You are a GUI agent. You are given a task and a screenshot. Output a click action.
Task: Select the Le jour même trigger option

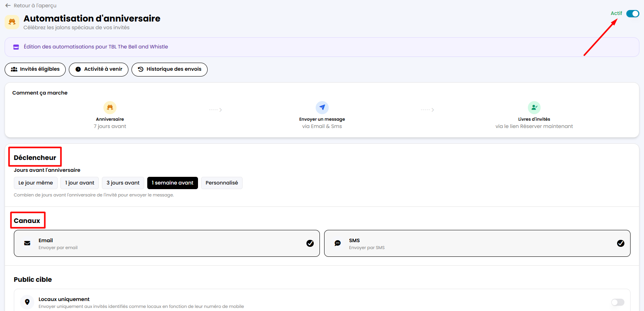pyautogui.click(x=36, y=183)
